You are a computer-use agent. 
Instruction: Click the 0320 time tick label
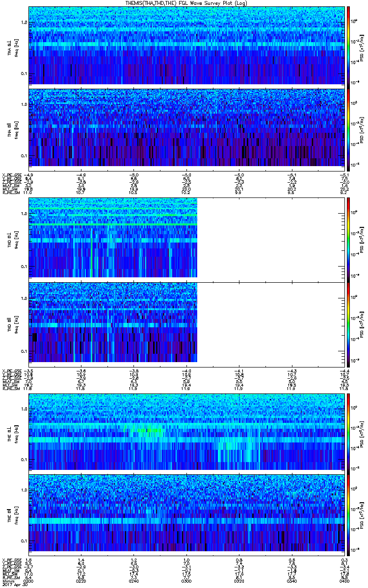pyautogui.click(x=238, y=581)
